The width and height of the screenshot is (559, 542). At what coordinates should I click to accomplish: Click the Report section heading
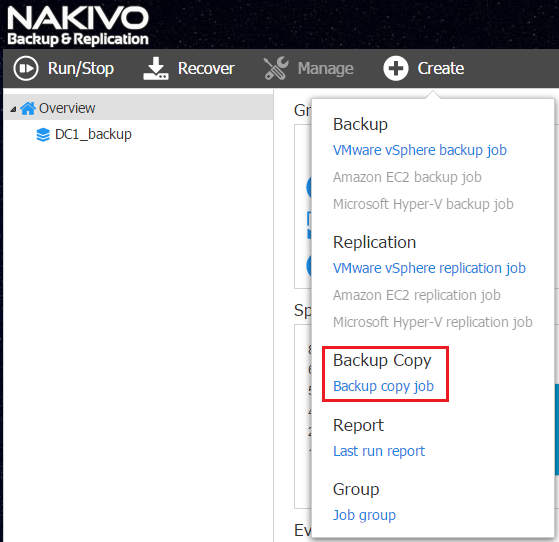[358, 425]
